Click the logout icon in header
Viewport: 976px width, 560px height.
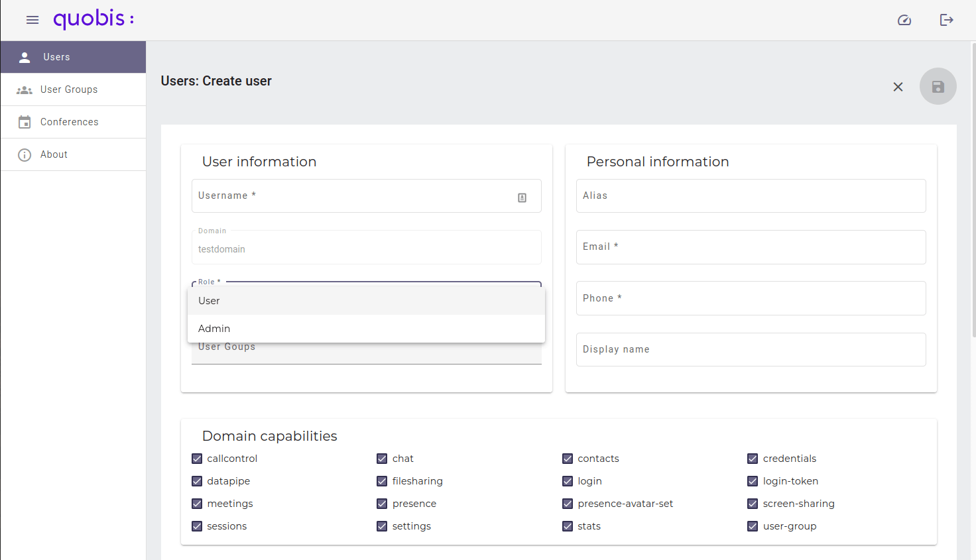coord(947,20)
